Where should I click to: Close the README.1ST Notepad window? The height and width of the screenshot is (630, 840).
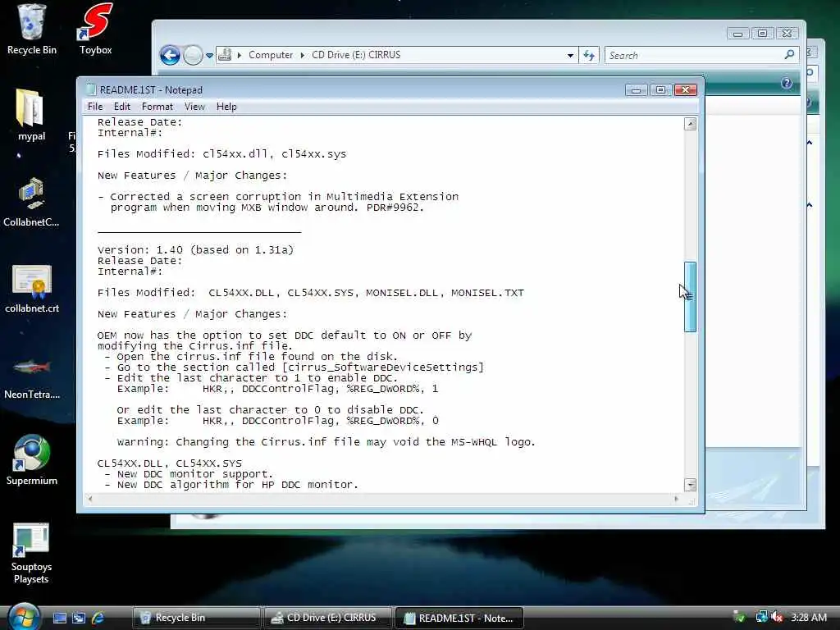(685, 90)
